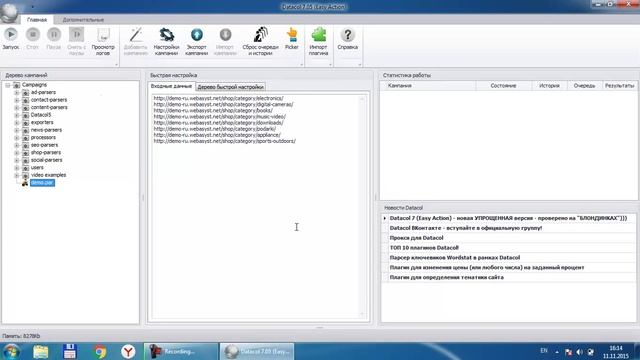Select the video examples tree item
The image size is (640, 360).
click(x=48, y=175)
